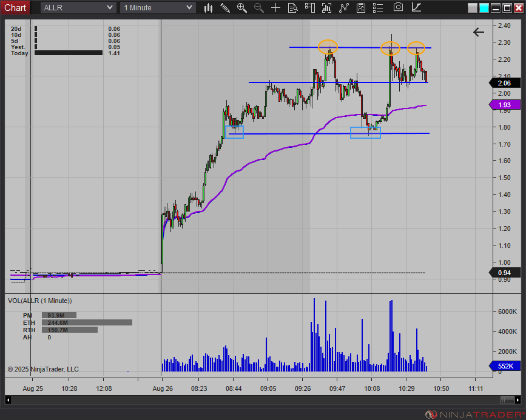
Task: Click the 4000K volume axis label
Action: 507,332
